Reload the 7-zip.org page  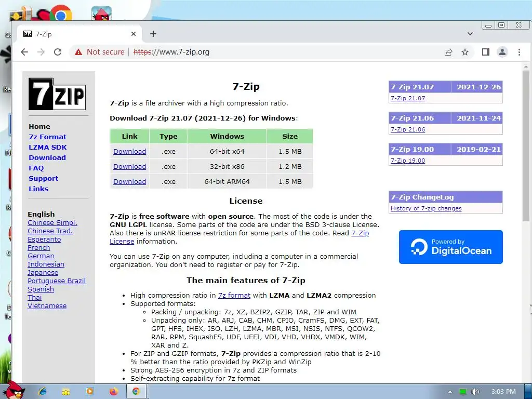click(x=58, y=52)
